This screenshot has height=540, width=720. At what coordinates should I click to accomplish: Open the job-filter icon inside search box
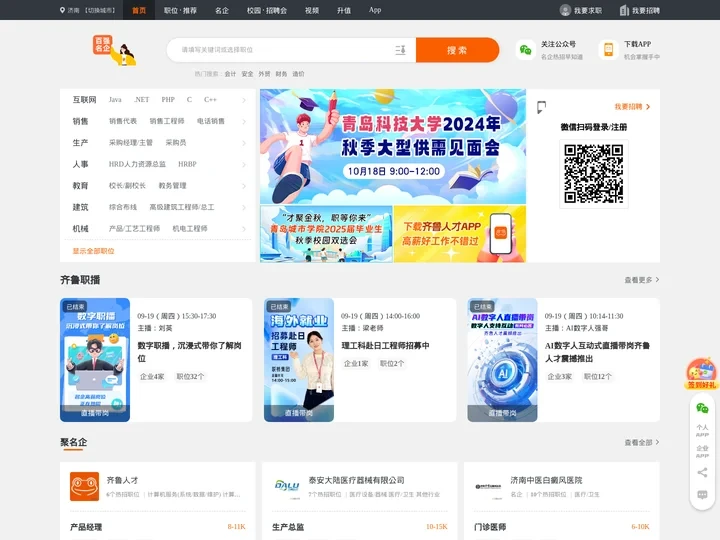point(400,50)
